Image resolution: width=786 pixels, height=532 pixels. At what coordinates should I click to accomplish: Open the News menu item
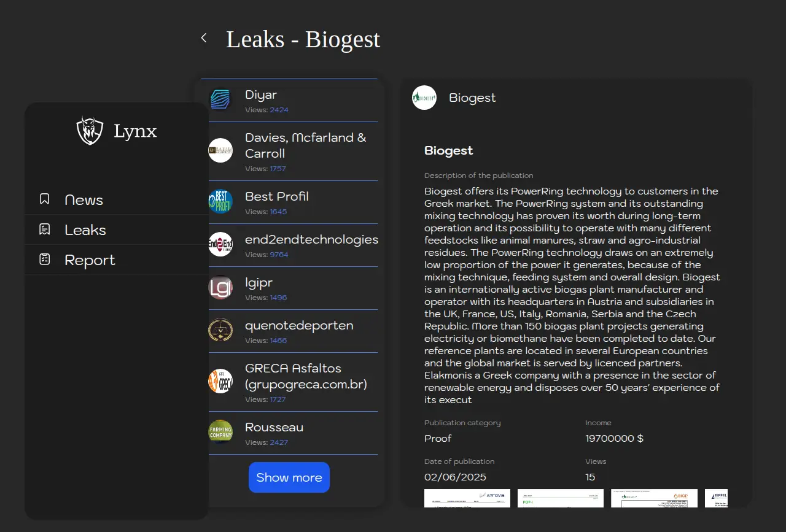coord(84,200)
